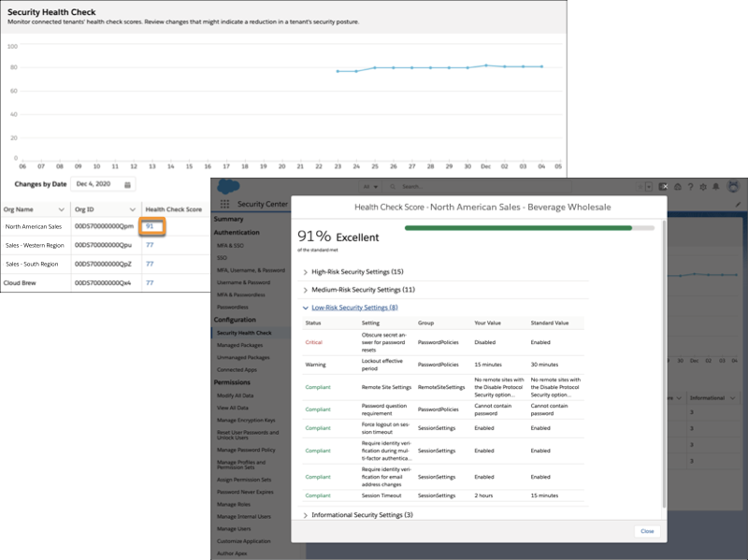Open Manage Password Policy permission
The height and width of the screenshot is (560, 748).
click(x=246, y=450)
